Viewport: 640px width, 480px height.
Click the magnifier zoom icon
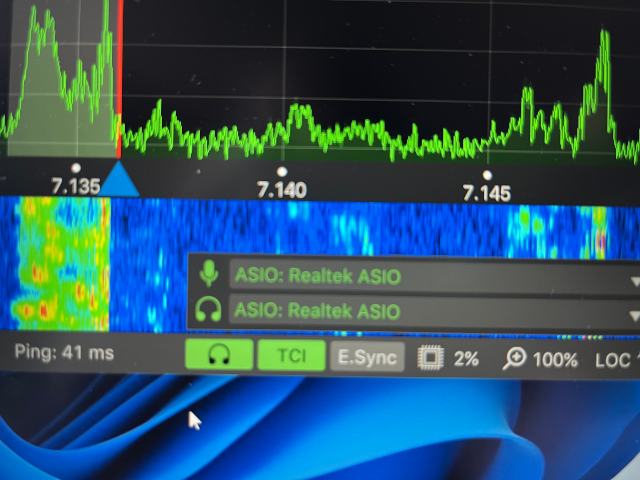coord(514,359)
